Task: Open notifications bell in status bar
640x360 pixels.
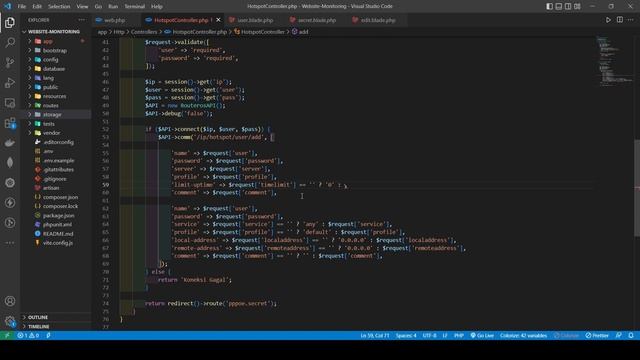Action: click(631, 336)
